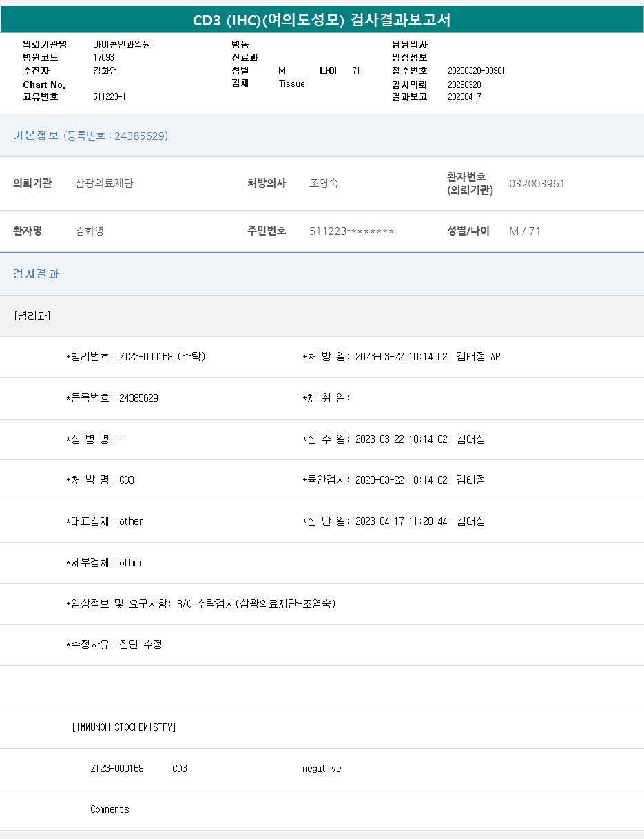Click the [IMMUNOHISTOCHEMISTRY] heading
This screenshot has width=644, height=839.
pos(124,727)
